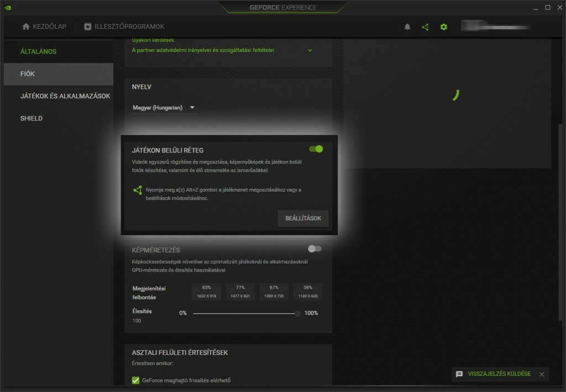Click the feedback speech bubble icon
566x392 pixels.
coord(459,374)
